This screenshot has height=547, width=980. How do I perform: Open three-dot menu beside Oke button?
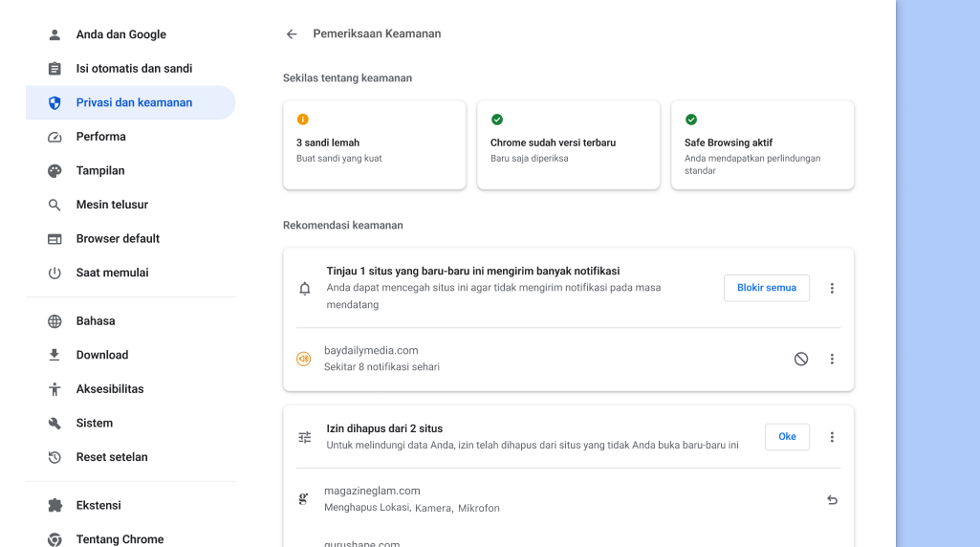pos(832,437)
